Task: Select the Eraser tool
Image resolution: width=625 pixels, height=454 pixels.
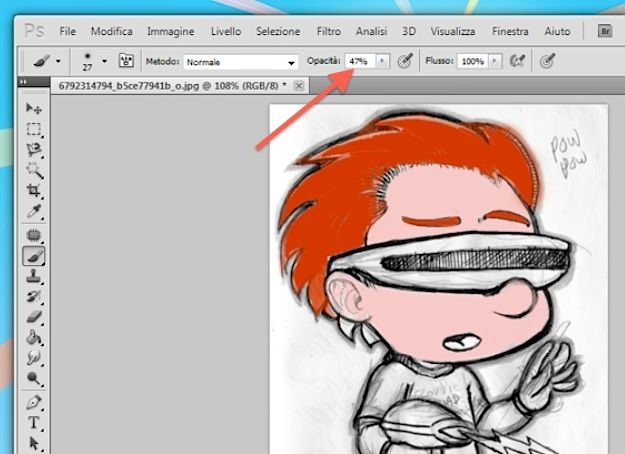Action: click(x=34, y=317)
